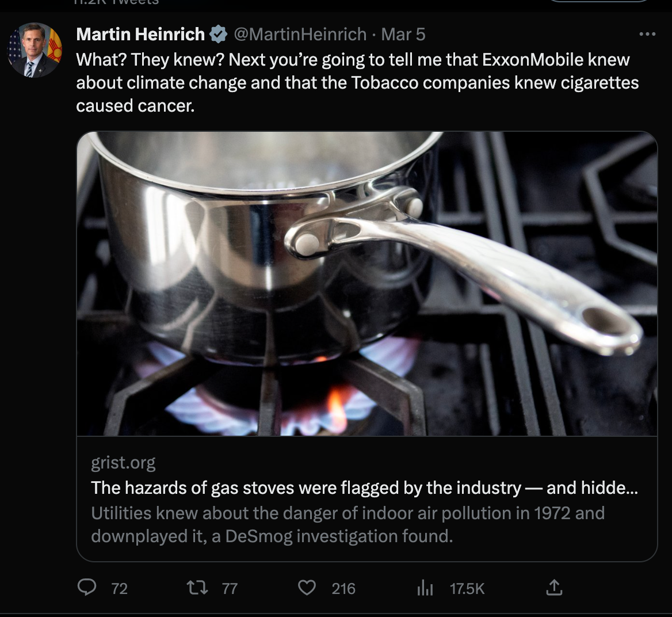
Task: Click the tweet text about ExxonMobile
Action: click(x=357, y=82)
